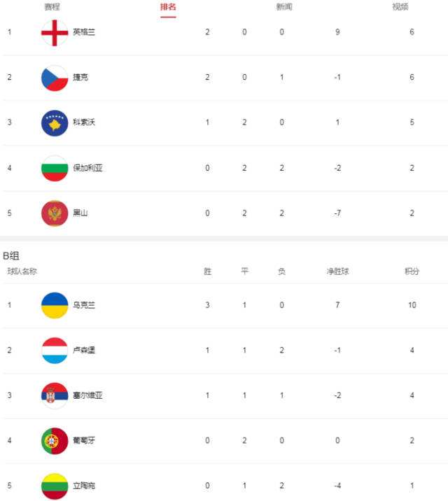448x501 pixels.
Task: Select the 排名 rankings tab
Action: (168, 7)
